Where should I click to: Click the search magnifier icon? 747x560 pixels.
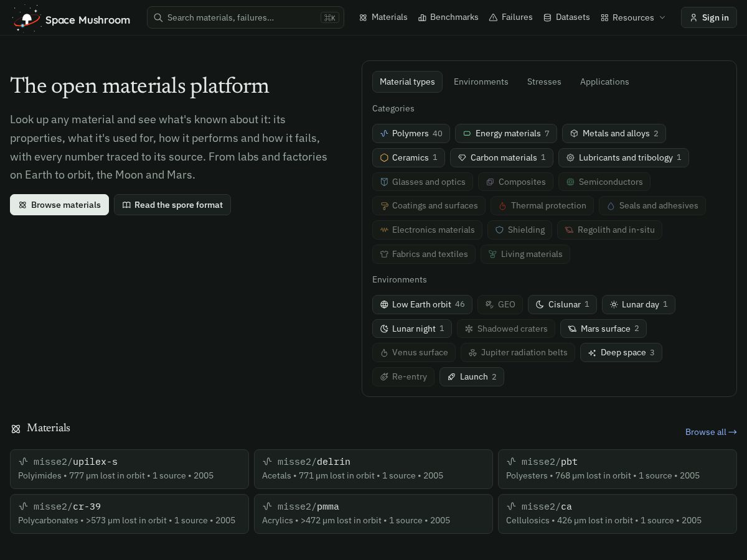tap(158, 17)
